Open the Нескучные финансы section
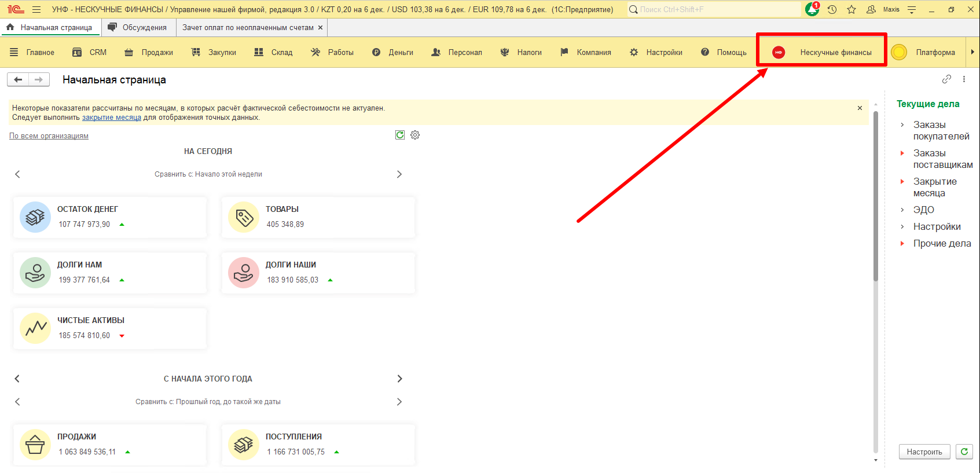 (x=822, y=52)
